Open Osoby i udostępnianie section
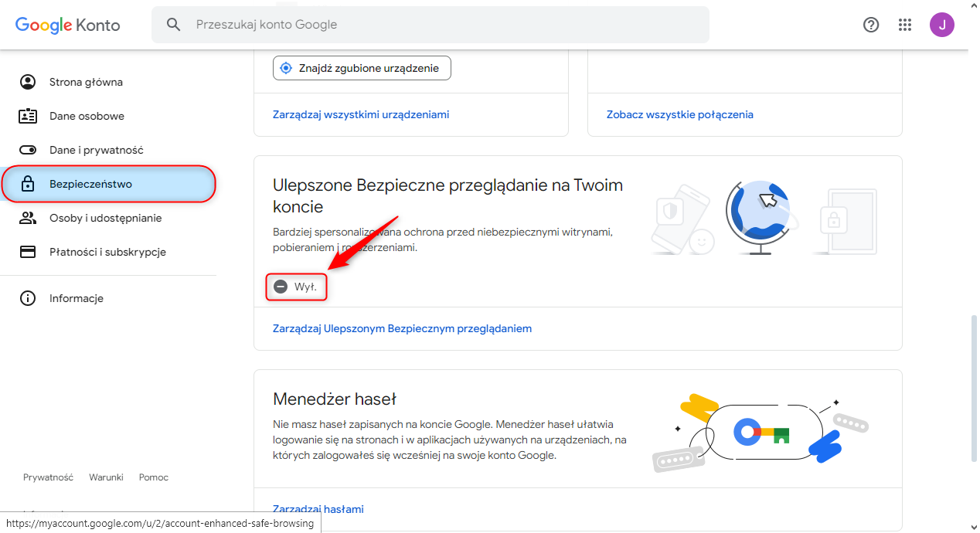This screenshot has height=533, width=980. click(x=105, y=218)
